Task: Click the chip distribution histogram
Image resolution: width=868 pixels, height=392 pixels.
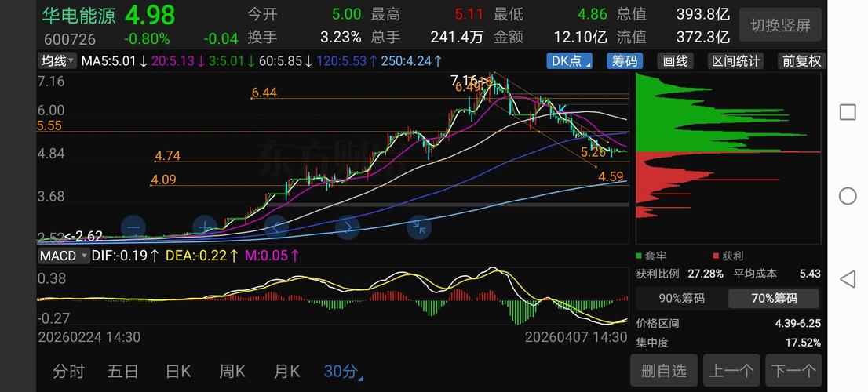Action: pos(728,158)
